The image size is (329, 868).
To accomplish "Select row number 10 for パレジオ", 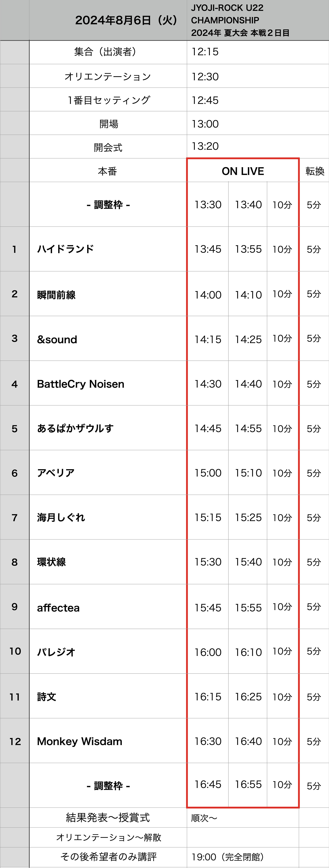I will tap(15, 651).
